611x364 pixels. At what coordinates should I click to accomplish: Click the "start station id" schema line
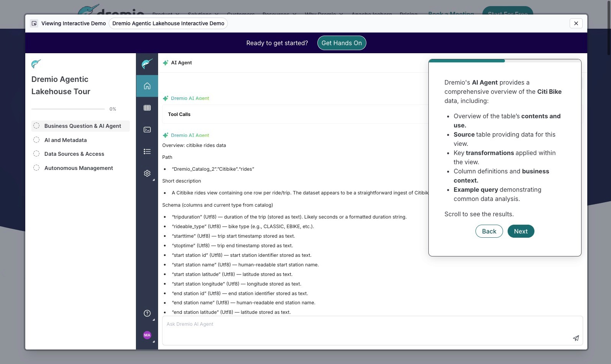[242, 255]
